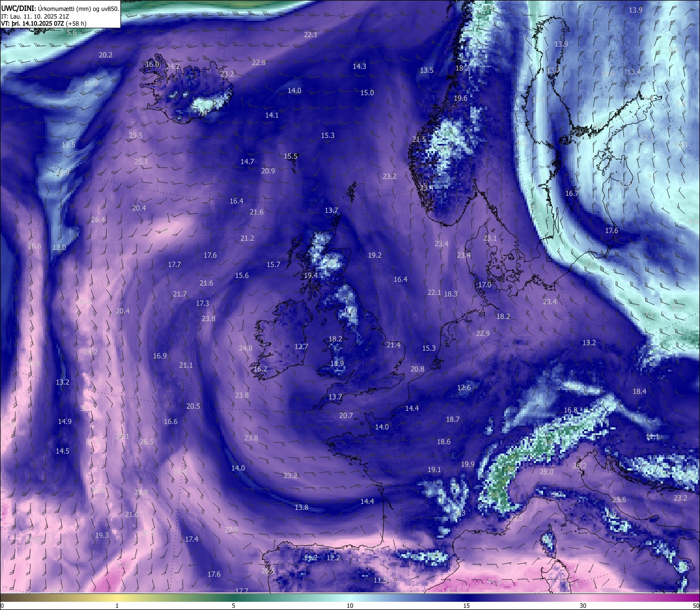Click the map value 19.6
Screen dimensions: 700x610
(x=460, y=98)
